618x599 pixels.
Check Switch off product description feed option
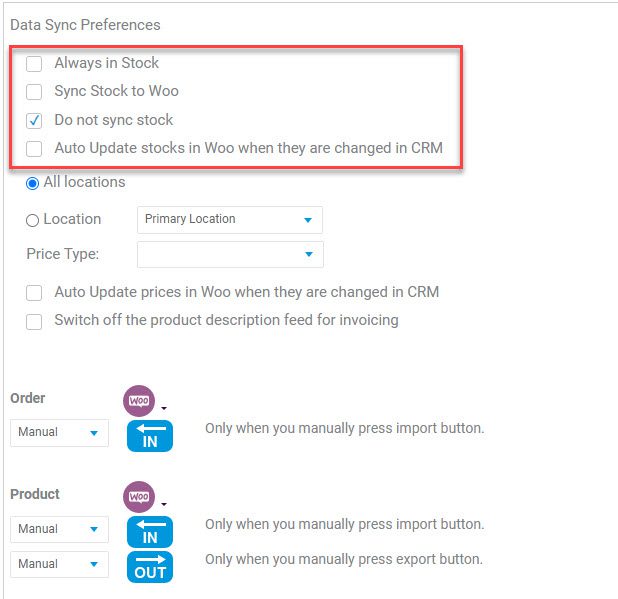tap(34, 321)
